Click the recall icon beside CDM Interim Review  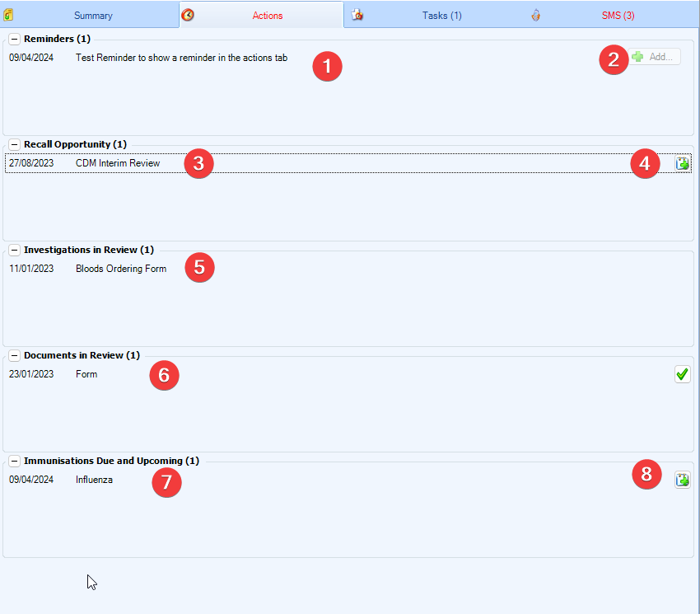point(682,164)
